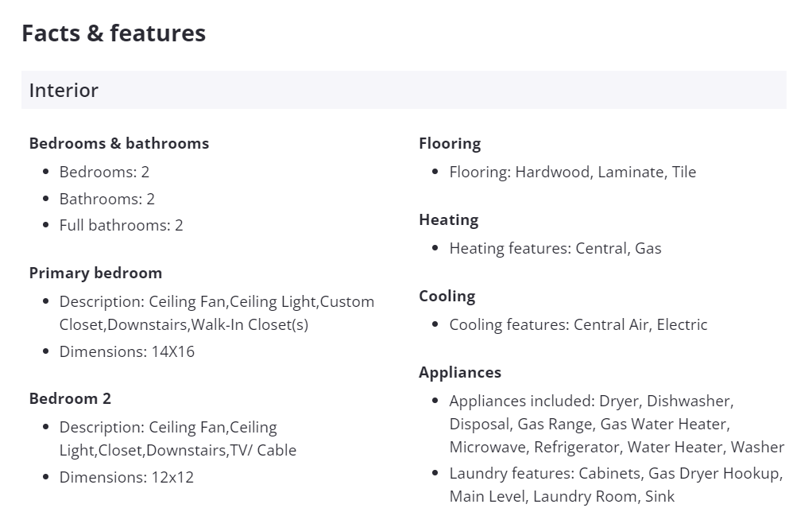Click the Bathrooms: 2 list item
The image size is (812, 512).
pos(107,199)
